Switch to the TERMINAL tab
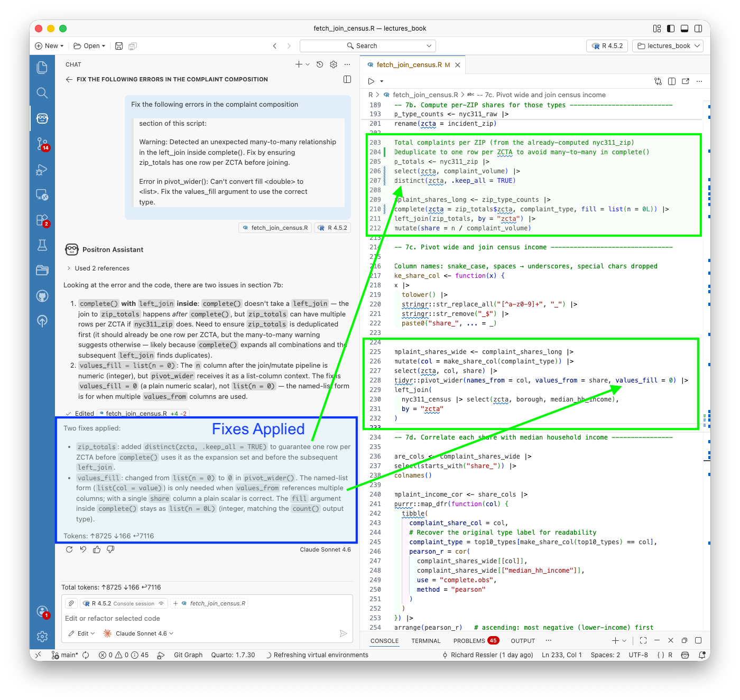Image resolution: width=740 pixels, height=700 pixels. tap(425, 640)
